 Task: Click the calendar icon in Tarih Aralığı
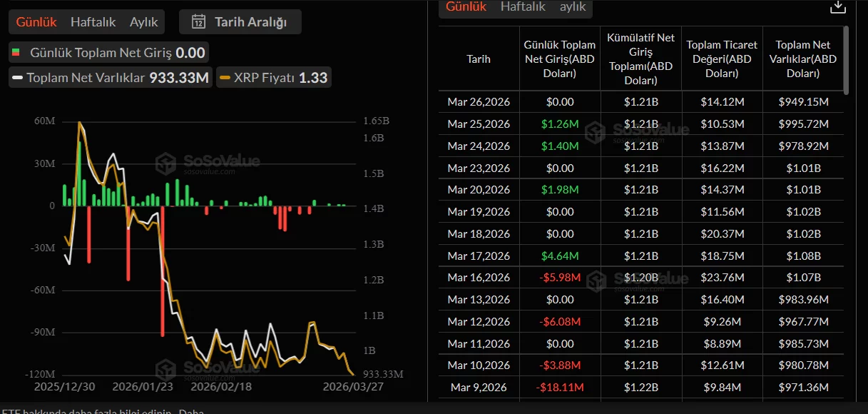[199, 22]
